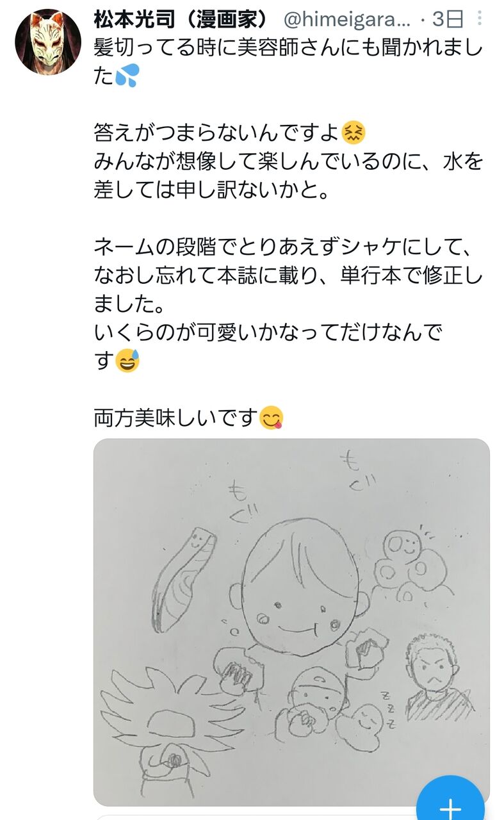
Task: Open the @himeigara handle link
Action: click(346, 19)
